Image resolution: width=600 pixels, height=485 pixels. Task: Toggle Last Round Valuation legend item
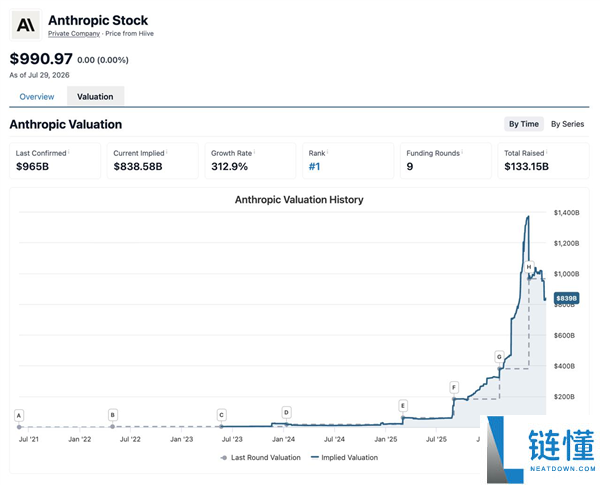coord(261,457)
